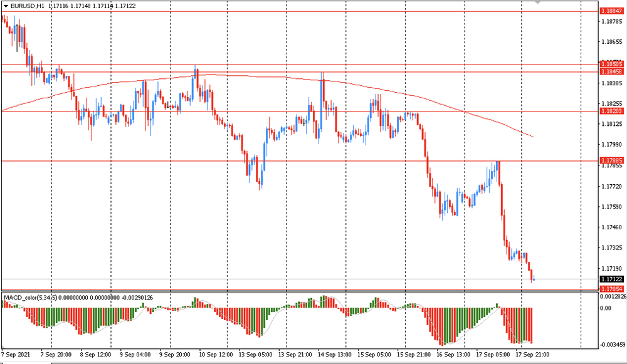Click the MACD scale value 0.0012826
The image size is (627, 364).
[x=613, y=296]
